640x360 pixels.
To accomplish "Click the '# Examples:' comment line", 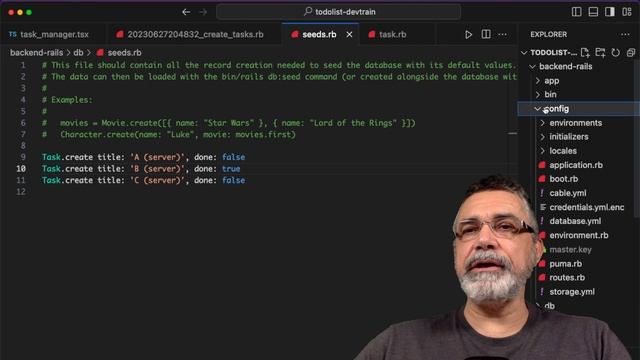I will 67,100.
